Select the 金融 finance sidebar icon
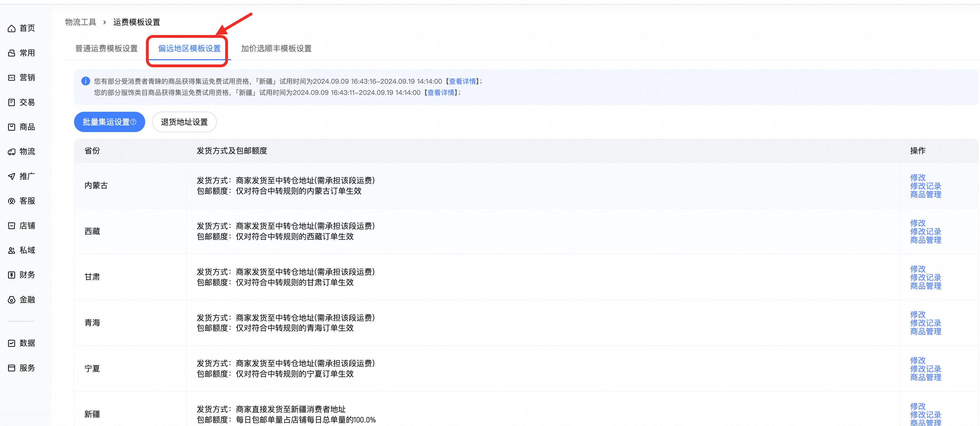Screen dimensions: 980x426 click(12, 300)
